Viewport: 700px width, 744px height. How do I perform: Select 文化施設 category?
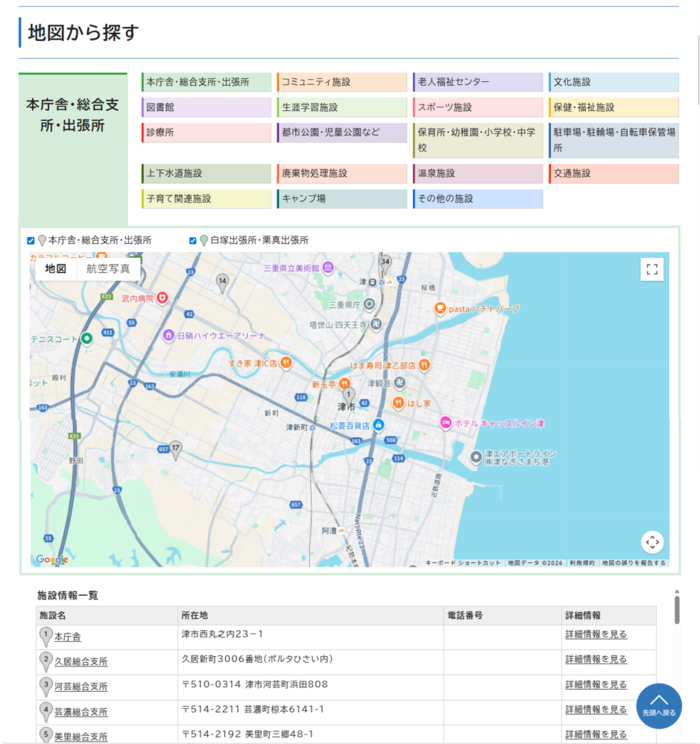(x=614, y=82)
